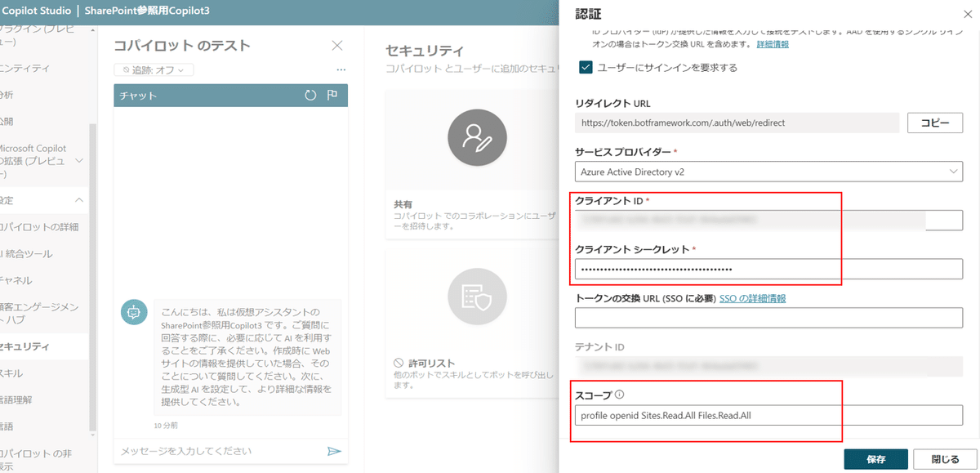The height and width of the screenshot is (473, 980).
Task: Click the 閉じる button
Action: pyautogui.click(x=945, y=459)
